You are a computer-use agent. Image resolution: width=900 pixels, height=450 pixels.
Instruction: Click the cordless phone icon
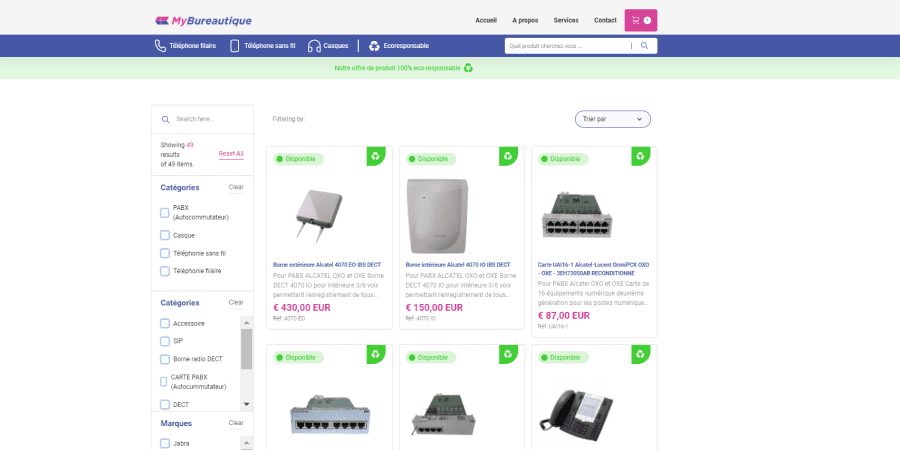(x=234, y=46)
